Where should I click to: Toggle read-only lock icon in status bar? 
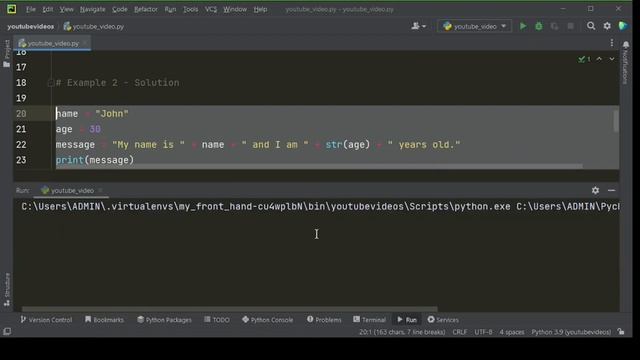621,332
